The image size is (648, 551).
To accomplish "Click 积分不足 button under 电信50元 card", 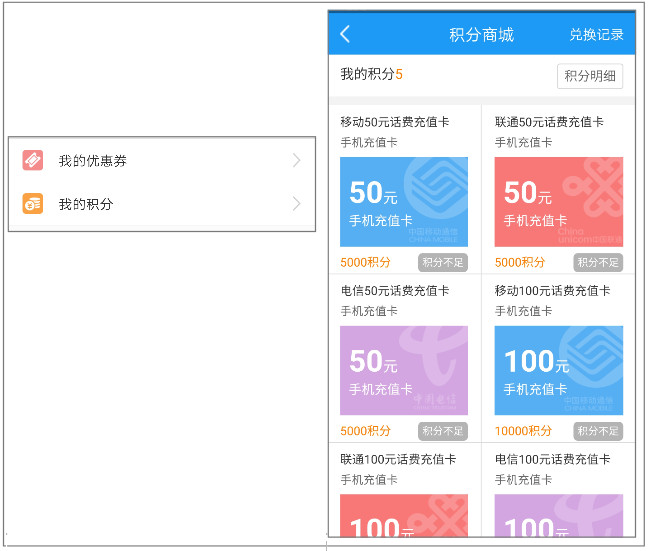I will pos(443,431).
